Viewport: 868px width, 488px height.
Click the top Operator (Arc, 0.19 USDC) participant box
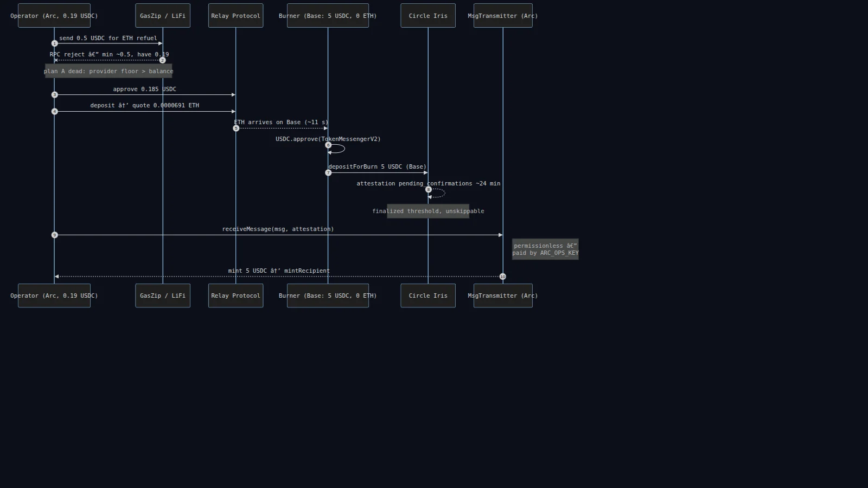(54, 16)
